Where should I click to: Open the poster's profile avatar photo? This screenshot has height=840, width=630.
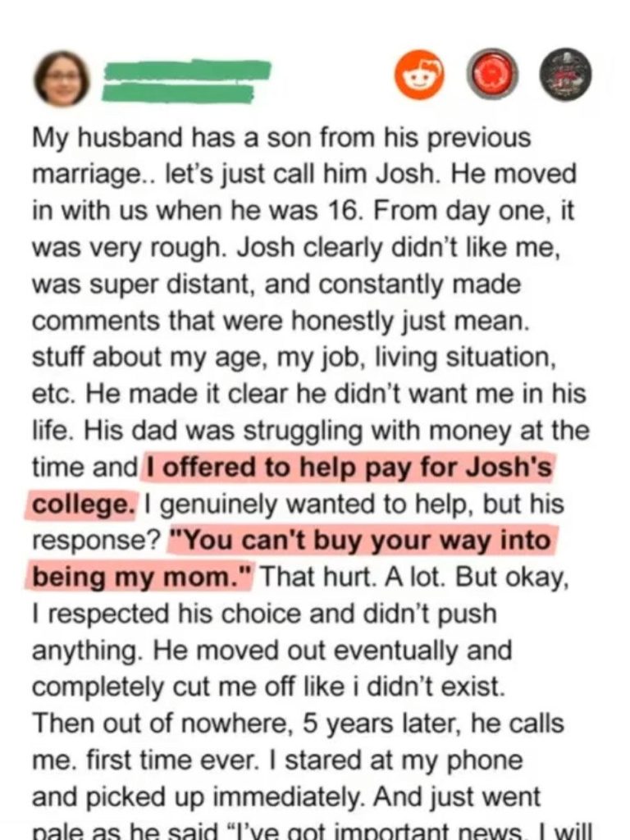coord(62,78)
